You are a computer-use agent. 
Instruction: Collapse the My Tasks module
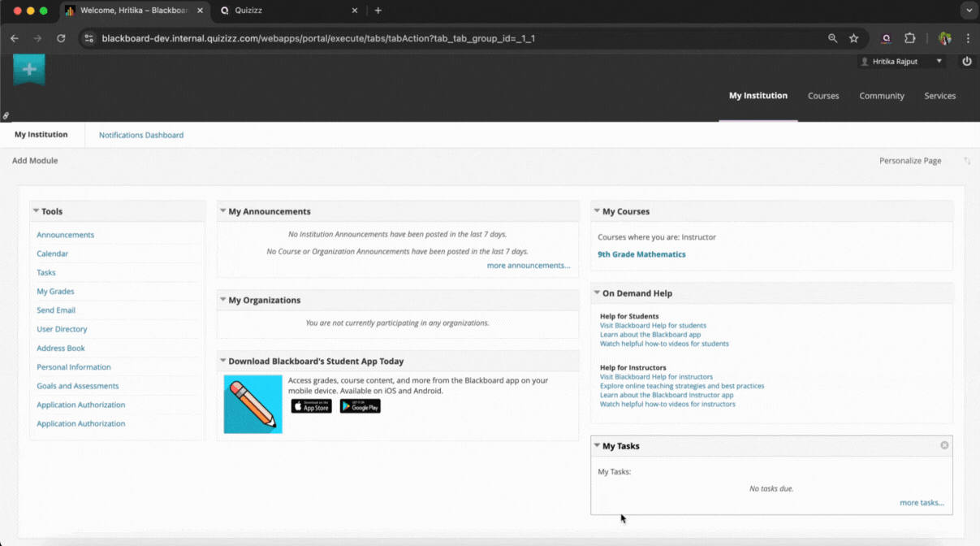(597, 446)
